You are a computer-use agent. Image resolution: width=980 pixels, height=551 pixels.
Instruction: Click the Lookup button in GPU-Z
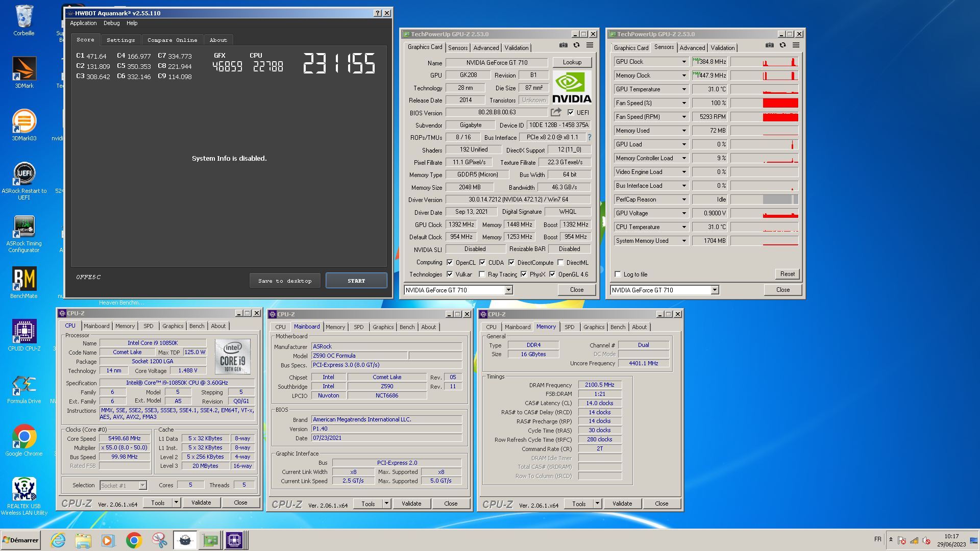[572, 62]
